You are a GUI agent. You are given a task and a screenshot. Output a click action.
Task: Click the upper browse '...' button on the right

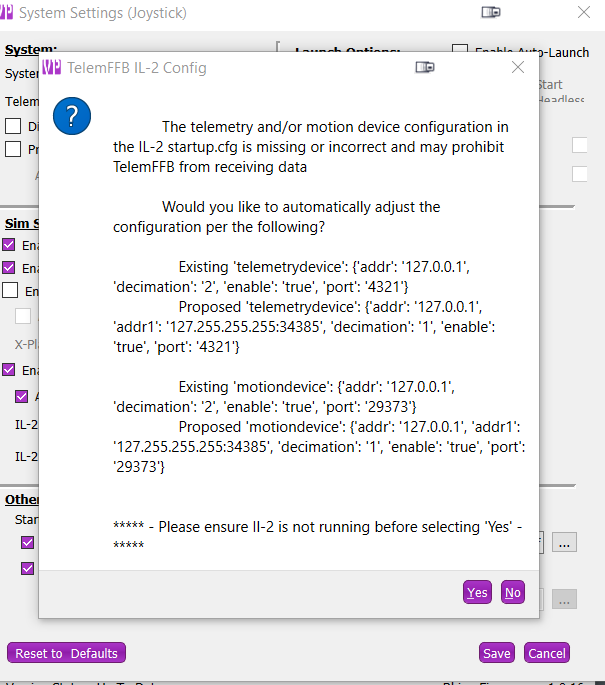[x=564, y=542]
